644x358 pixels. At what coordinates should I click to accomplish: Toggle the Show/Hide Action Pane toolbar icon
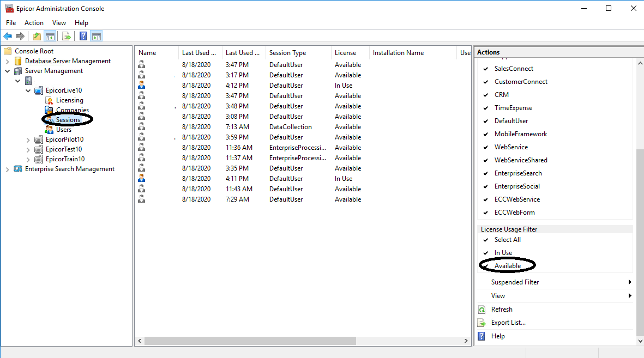point(96,36)
